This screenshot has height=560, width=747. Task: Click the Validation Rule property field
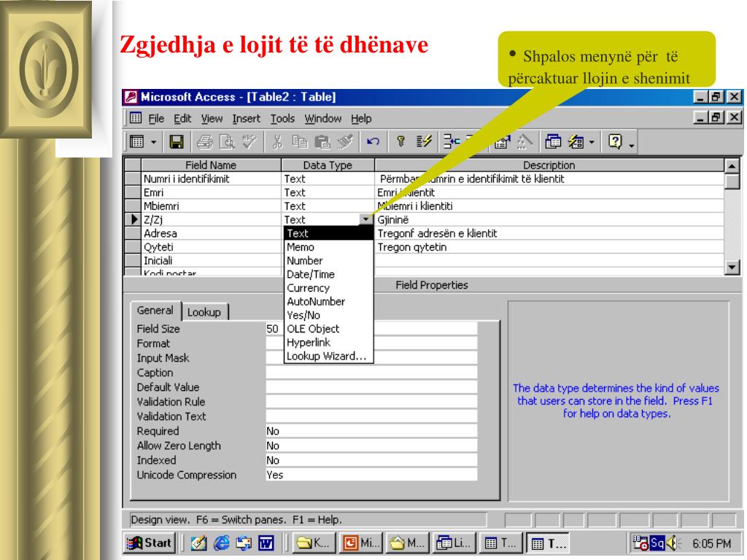tap(371, 402)
